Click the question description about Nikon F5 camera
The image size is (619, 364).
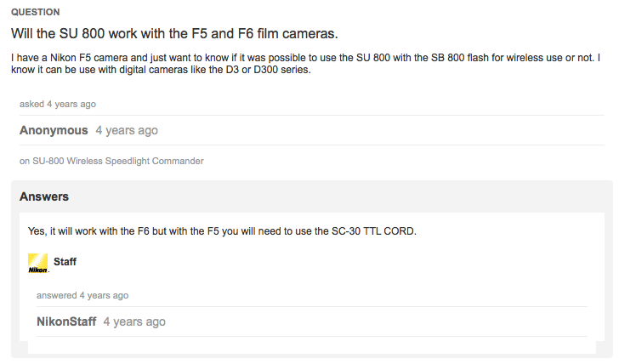pyautogui.click(x=305, y=64)
